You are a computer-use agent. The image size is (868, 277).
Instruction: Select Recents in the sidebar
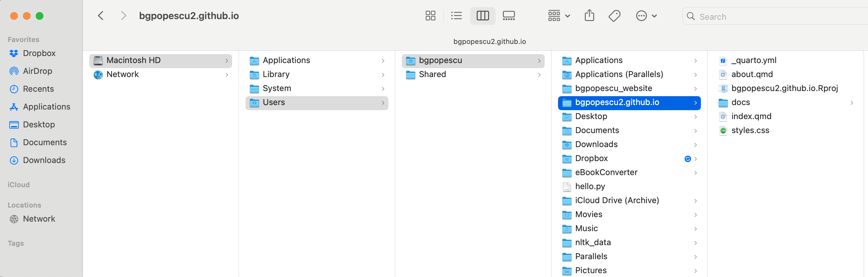pyautogui.click(x=38, y=89)
